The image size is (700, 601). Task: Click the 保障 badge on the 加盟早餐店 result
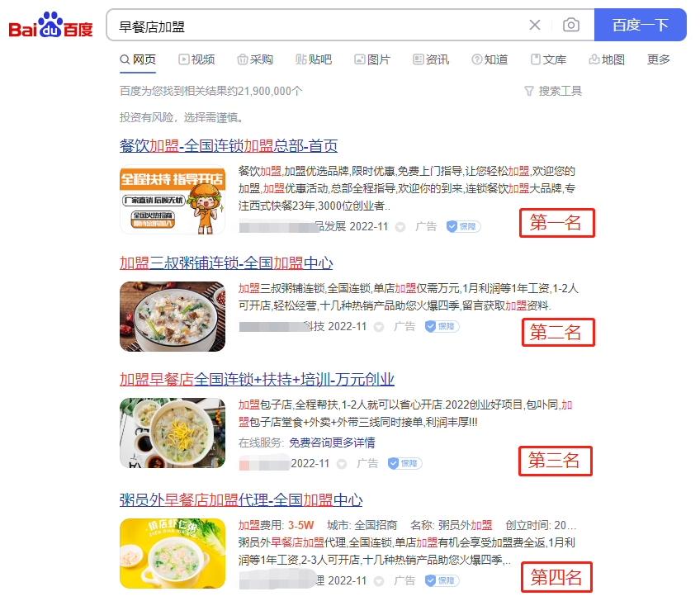point(405,463)
